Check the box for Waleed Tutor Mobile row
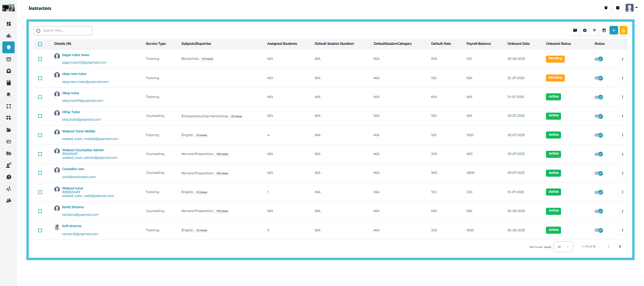The image size is (644, 286). point(40,135)
